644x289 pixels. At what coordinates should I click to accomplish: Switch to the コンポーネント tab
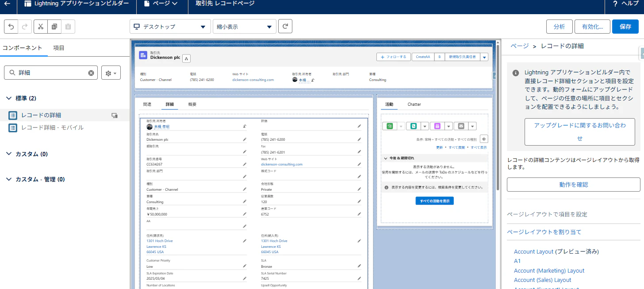[23, 48]
